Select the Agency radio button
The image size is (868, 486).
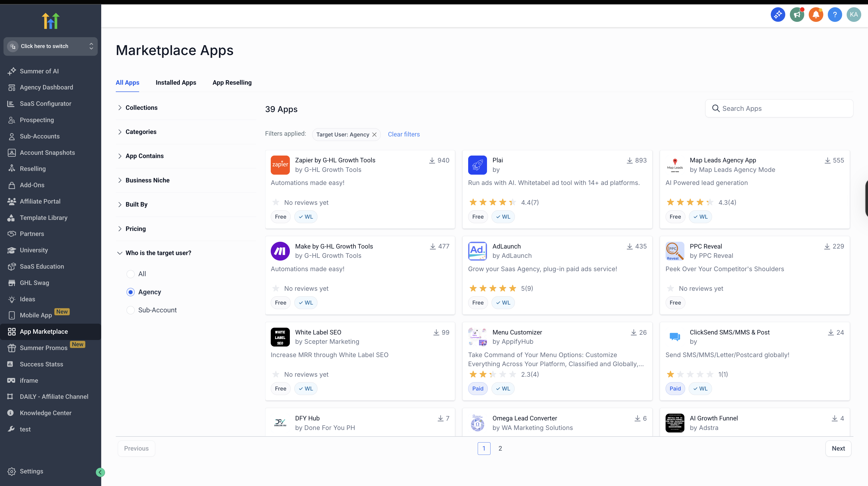coord(130,292)
